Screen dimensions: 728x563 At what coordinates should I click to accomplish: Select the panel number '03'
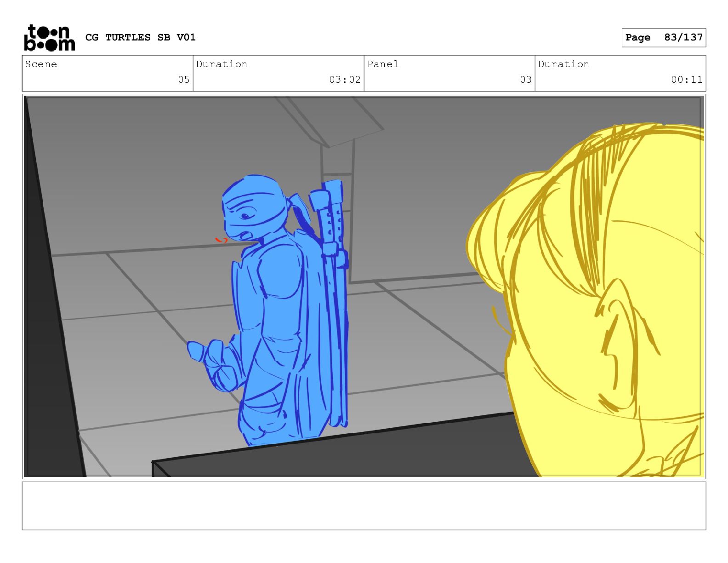pyautogui.click(x=526, y=80)
